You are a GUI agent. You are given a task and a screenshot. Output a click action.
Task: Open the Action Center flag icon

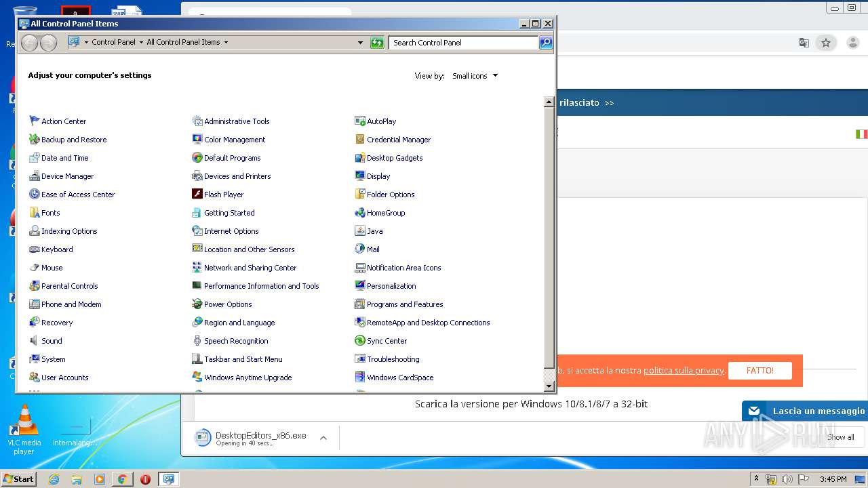pos(35,121)
